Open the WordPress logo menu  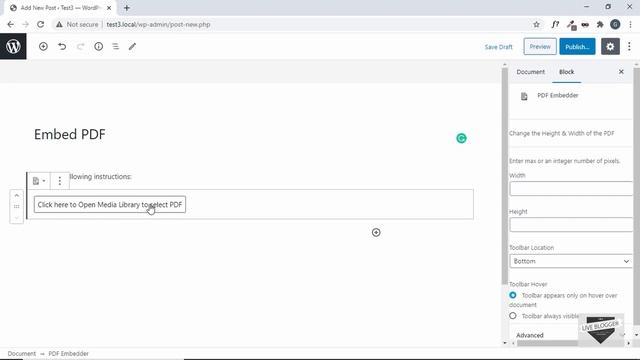point(13,47)
